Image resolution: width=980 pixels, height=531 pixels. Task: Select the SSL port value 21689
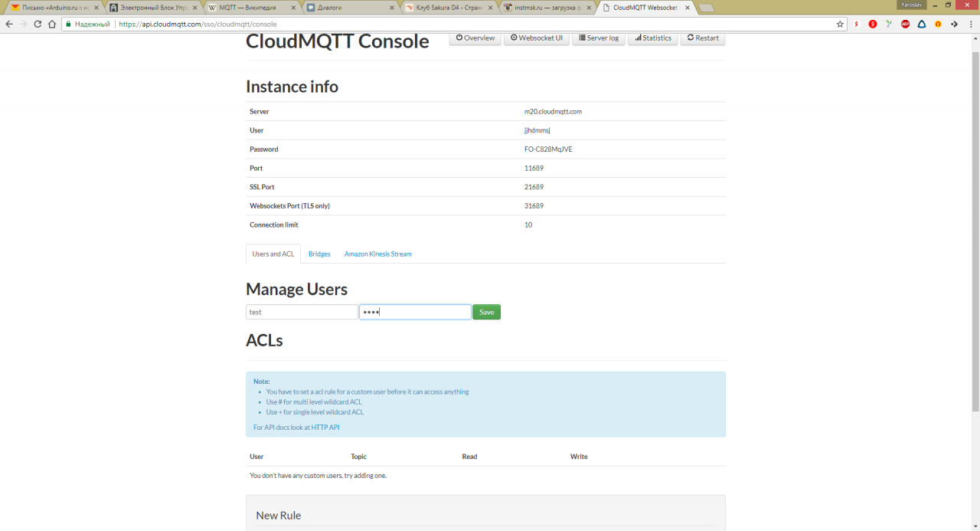534,187
